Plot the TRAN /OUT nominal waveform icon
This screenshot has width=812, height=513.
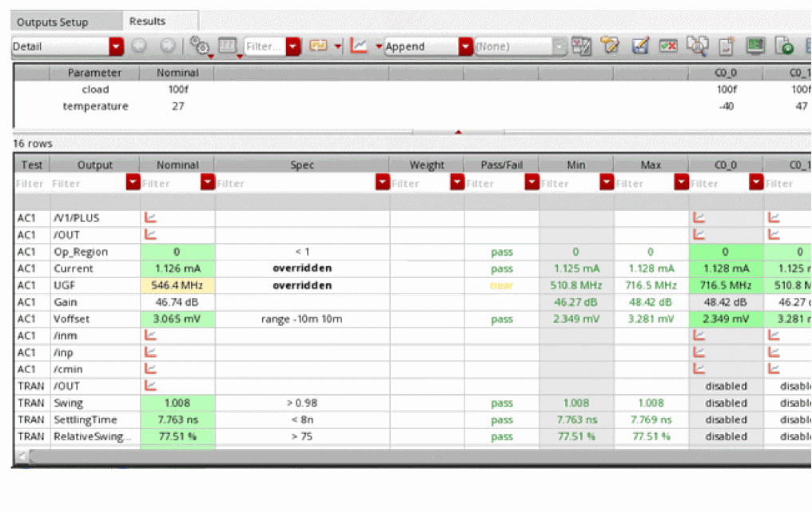150,385
